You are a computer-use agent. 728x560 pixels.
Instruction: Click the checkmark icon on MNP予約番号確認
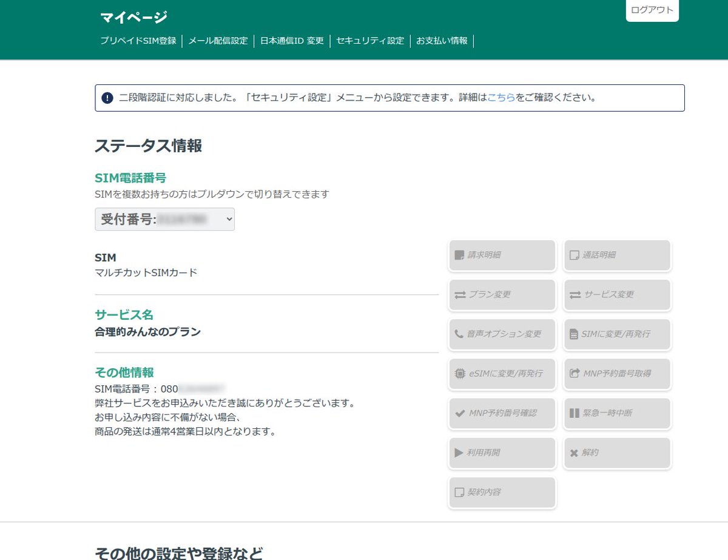(460, 413)
